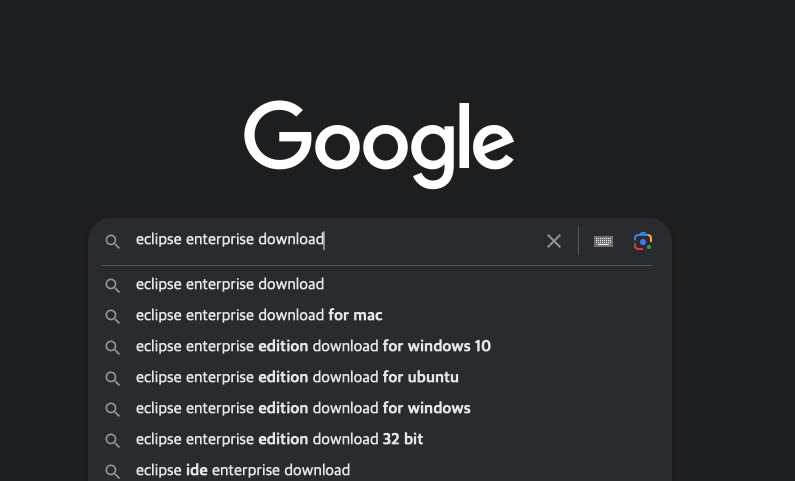Screen dimensions: 795x481
Task: Open the Google logo
Action: point(379,144)
